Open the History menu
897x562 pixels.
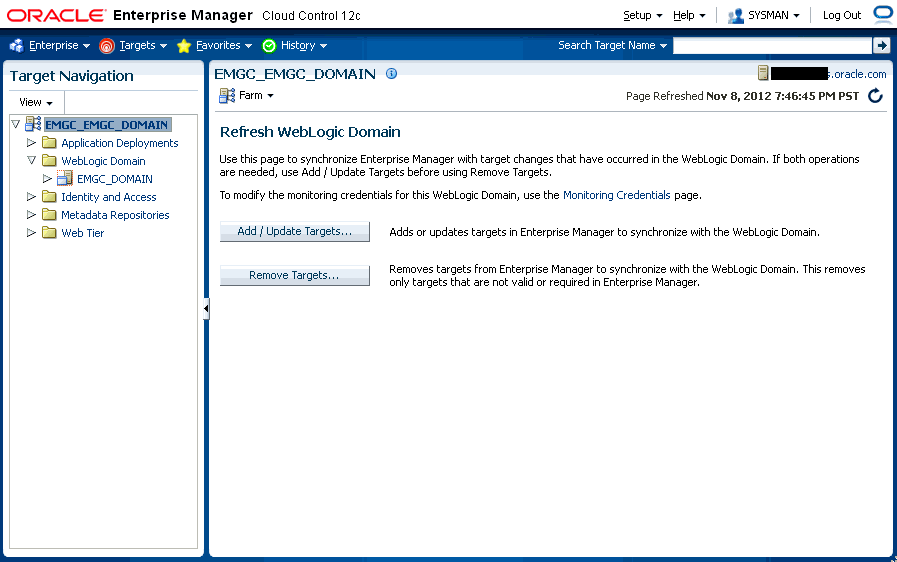click(304, 45)
